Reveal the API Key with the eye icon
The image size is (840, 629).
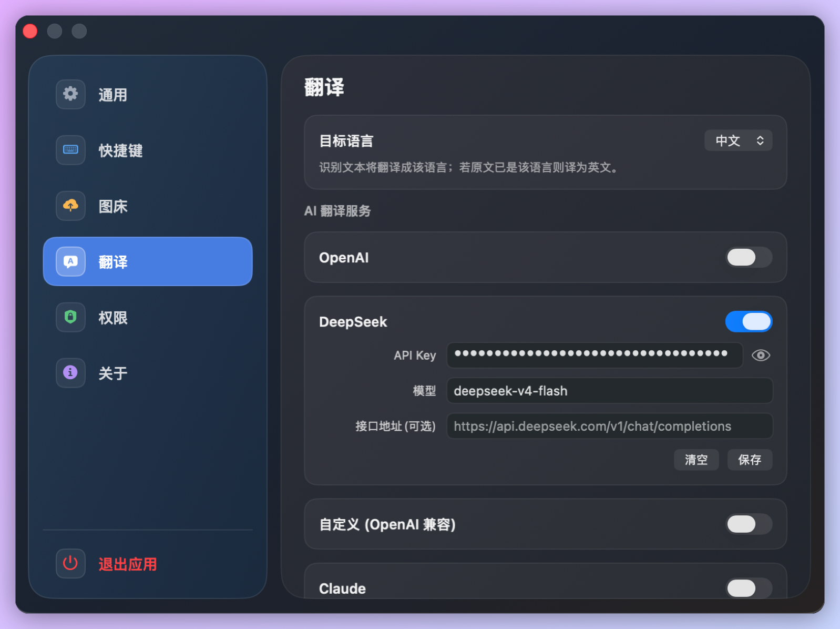click(x=761, y=356)
